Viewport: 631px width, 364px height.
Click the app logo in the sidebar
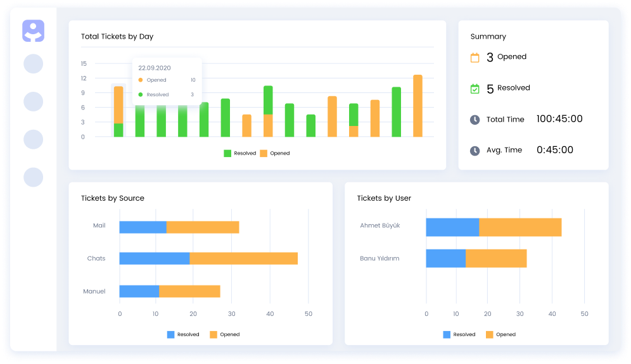(33, 31)
